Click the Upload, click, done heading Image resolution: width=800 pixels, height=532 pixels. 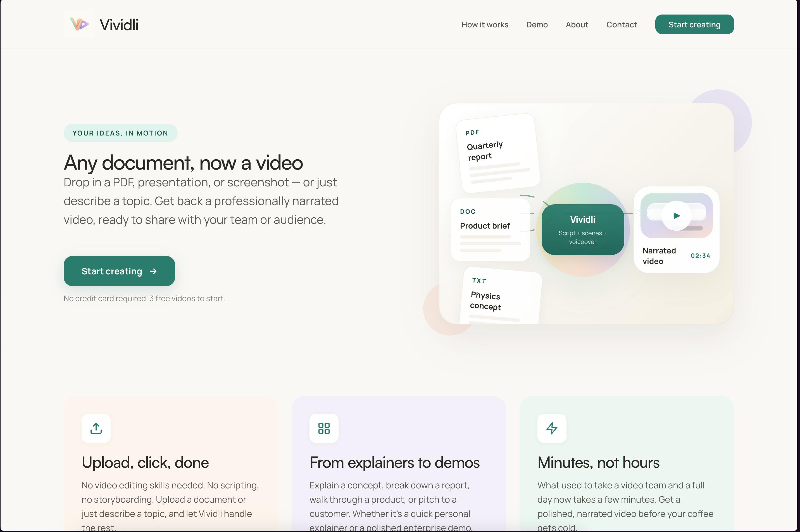tap(145, 462)
